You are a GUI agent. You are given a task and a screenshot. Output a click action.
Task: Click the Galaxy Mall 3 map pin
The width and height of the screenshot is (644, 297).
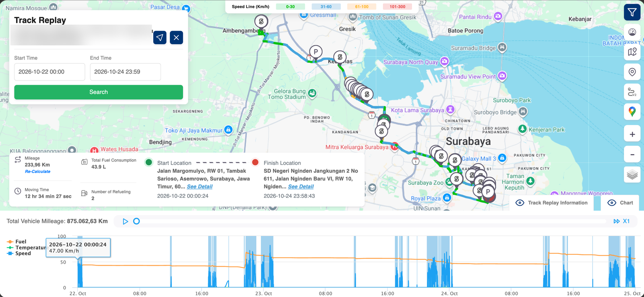tap(502, 158)
